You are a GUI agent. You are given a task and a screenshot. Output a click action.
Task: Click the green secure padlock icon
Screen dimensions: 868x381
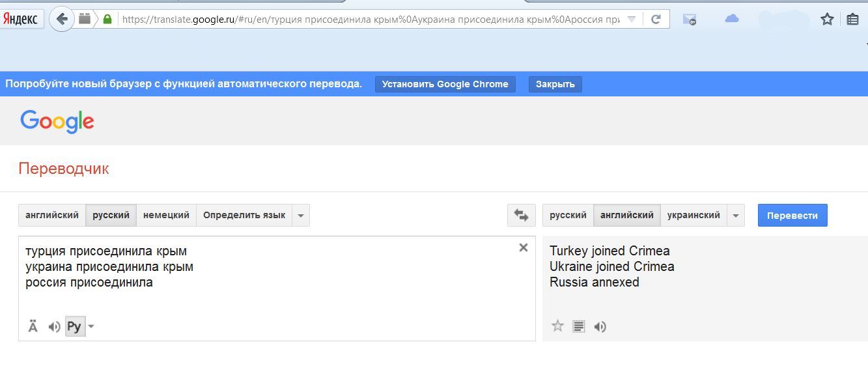107,20
